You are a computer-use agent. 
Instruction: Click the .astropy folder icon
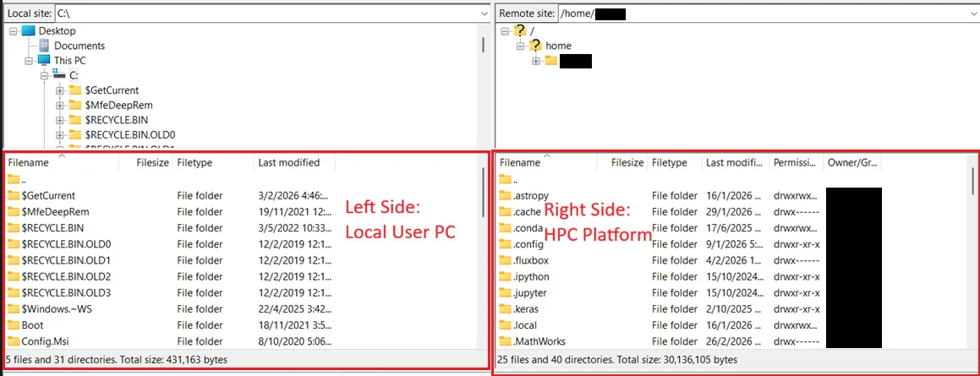pyautogui.click(x=505, y=195)
